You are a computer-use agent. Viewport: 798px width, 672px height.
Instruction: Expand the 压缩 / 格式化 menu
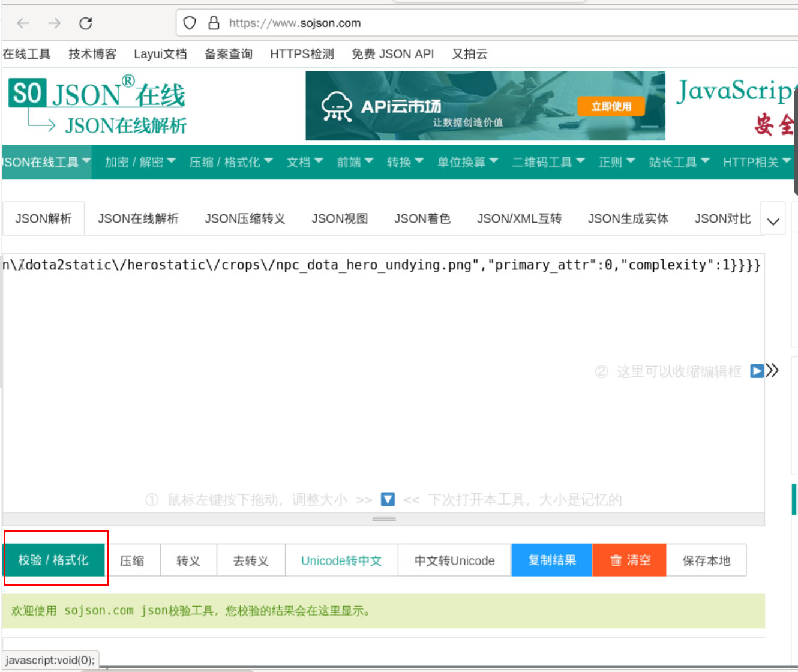pos(231,162)
